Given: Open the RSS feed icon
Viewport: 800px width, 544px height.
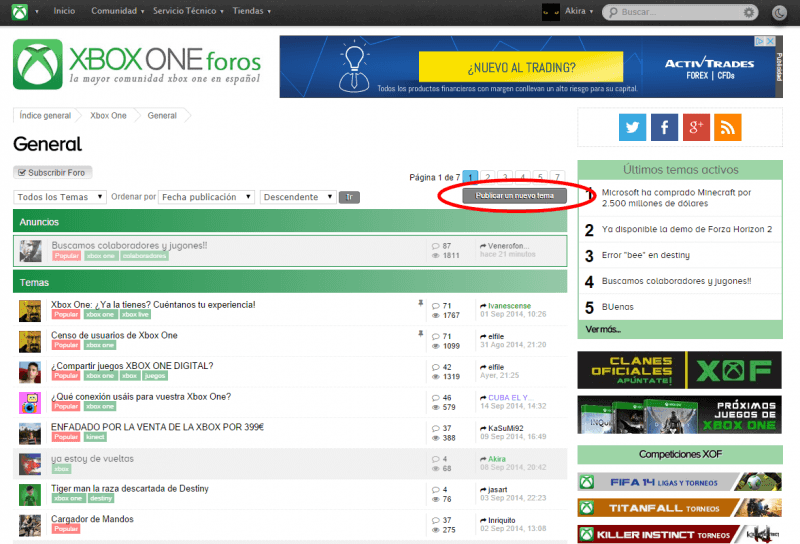Looking at the screenshot, I should pos(728,127).
